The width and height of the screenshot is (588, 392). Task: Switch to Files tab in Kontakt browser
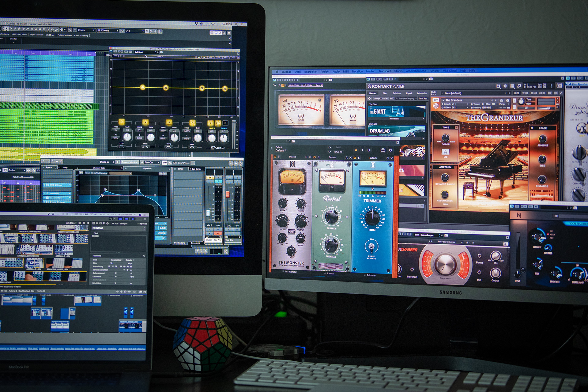pos(385,93)
